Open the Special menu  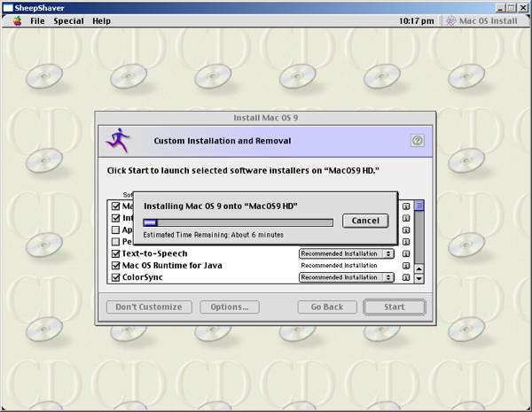(x=68, y=20)
